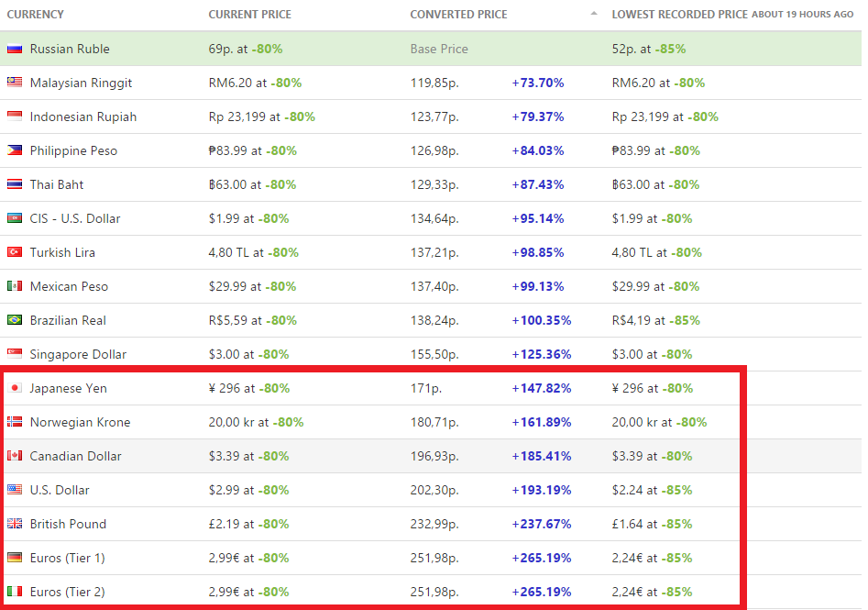Click the Turkish Lira flag icon

[x=14, y=252]
